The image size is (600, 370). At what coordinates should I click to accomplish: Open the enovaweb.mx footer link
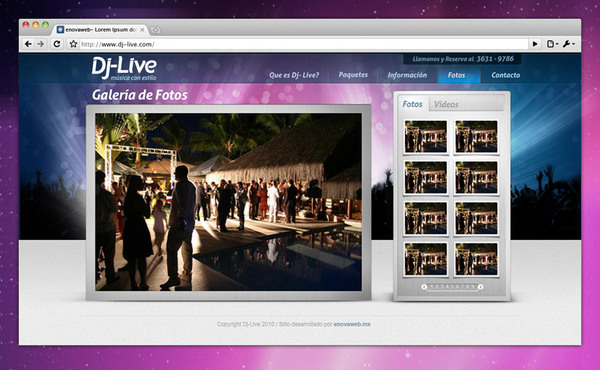point(352,324)
